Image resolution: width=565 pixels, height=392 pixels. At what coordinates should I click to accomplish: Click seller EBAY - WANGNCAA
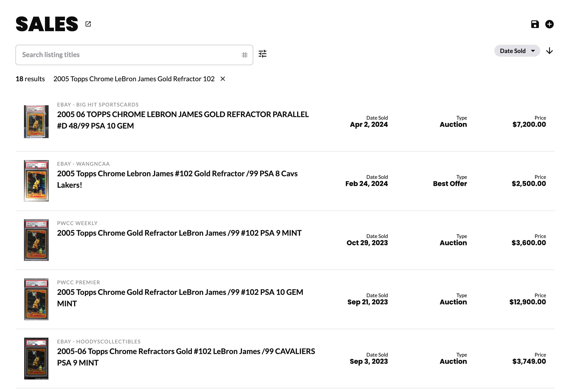click(83, 164)
